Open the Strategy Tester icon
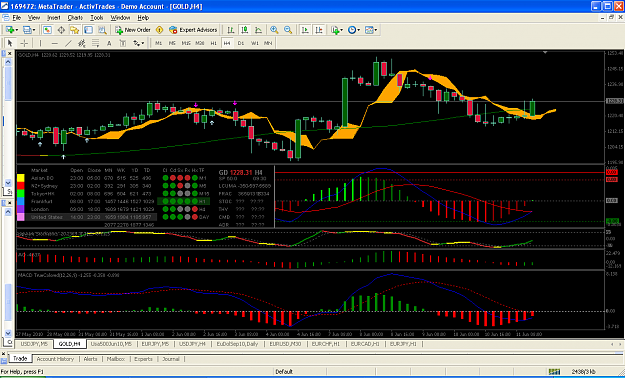 102,30
